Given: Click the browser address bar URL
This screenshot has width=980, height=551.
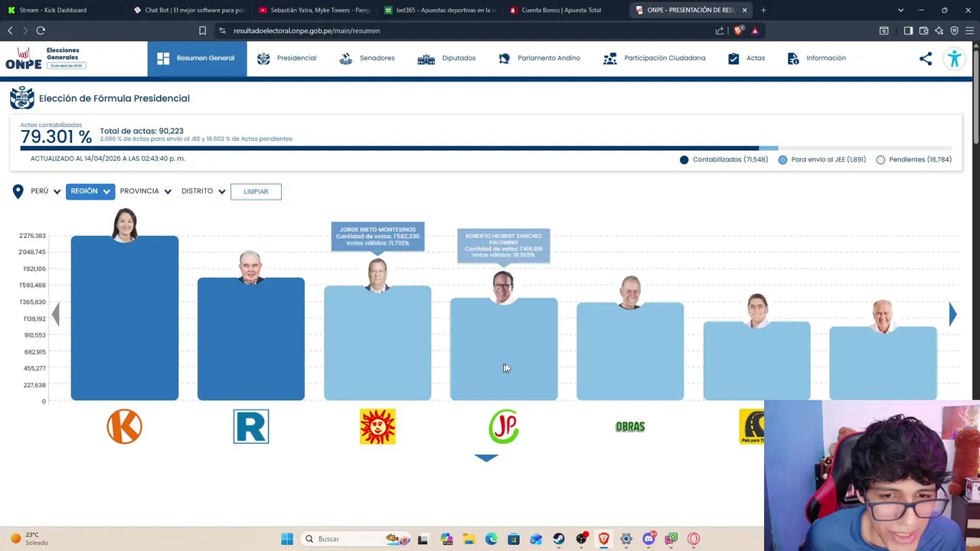Looking at the screenshot, I should pos(306,31).
